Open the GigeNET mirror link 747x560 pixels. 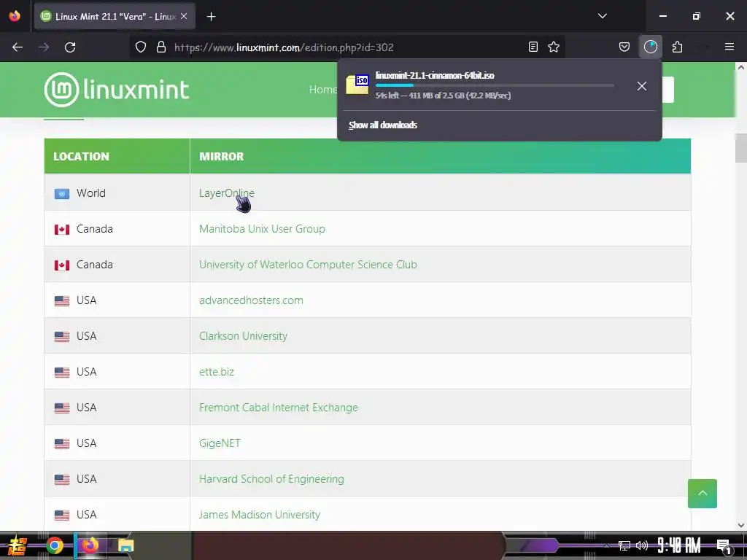(220, 443)
